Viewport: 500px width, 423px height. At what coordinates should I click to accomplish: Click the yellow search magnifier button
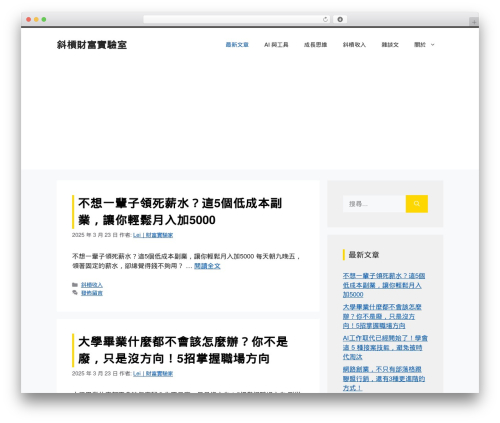(x=417, y=204)
